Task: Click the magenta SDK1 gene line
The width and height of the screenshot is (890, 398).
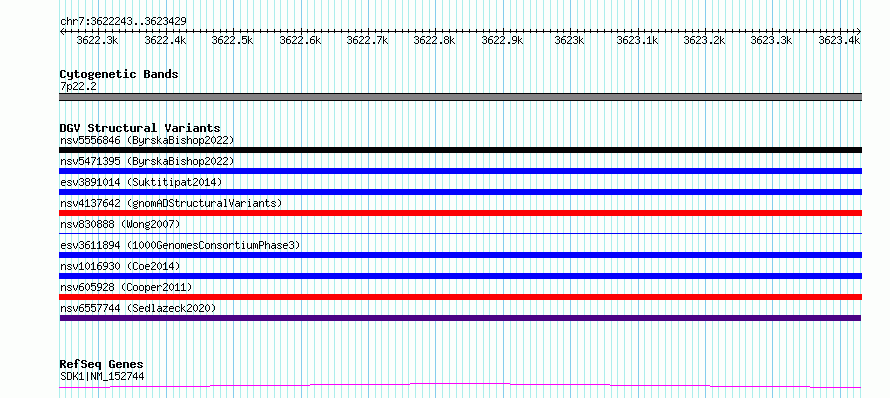Action: click(x=460, y=386)
